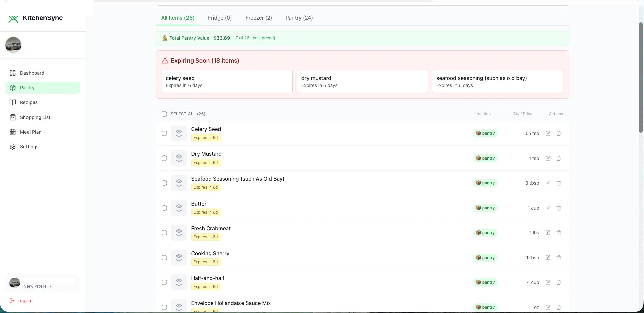Click the page vertical scrollbar
Viewport: 644px width, 313px height.
click(641, 77)
